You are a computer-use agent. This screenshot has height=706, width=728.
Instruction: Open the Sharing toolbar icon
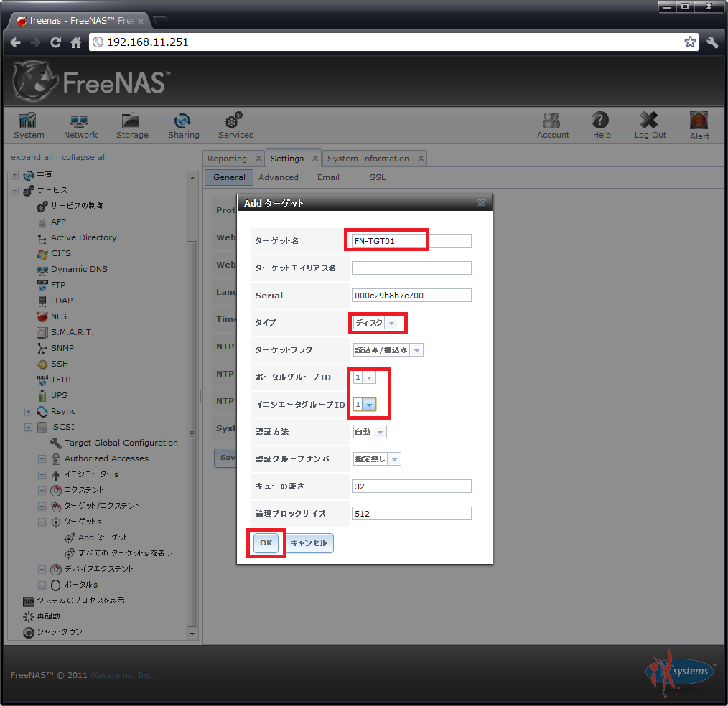click(x=183, y=126)
